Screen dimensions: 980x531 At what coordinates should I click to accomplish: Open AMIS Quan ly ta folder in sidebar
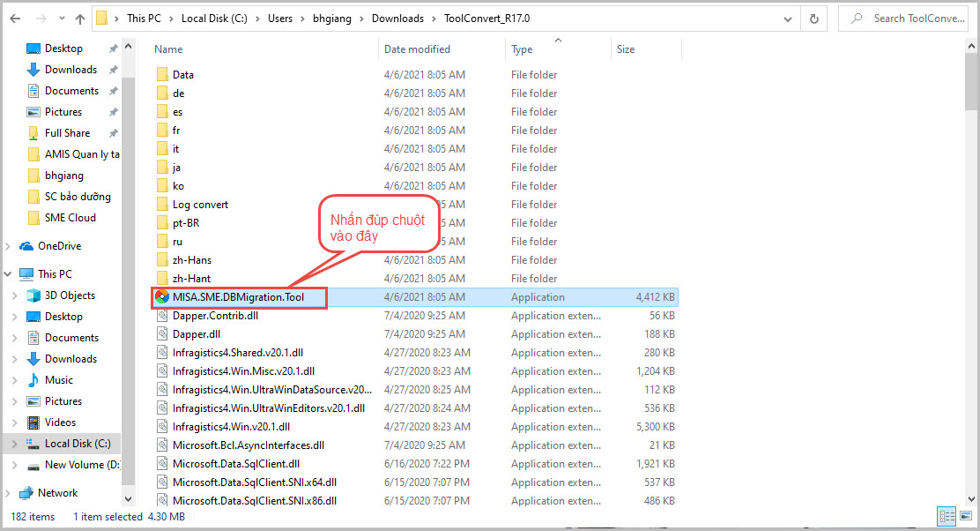point(74,154)
